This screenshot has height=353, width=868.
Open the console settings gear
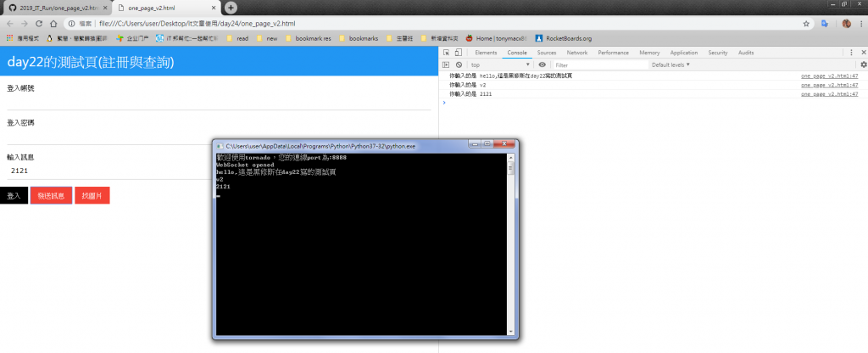tap(863, 64)
